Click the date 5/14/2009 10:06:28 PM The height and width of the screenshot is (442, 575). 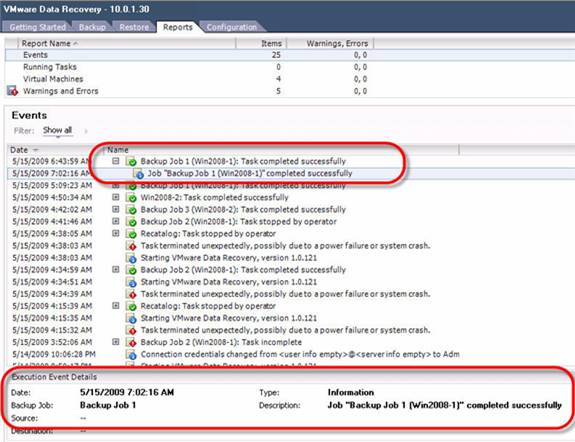[x=54, y=354]
